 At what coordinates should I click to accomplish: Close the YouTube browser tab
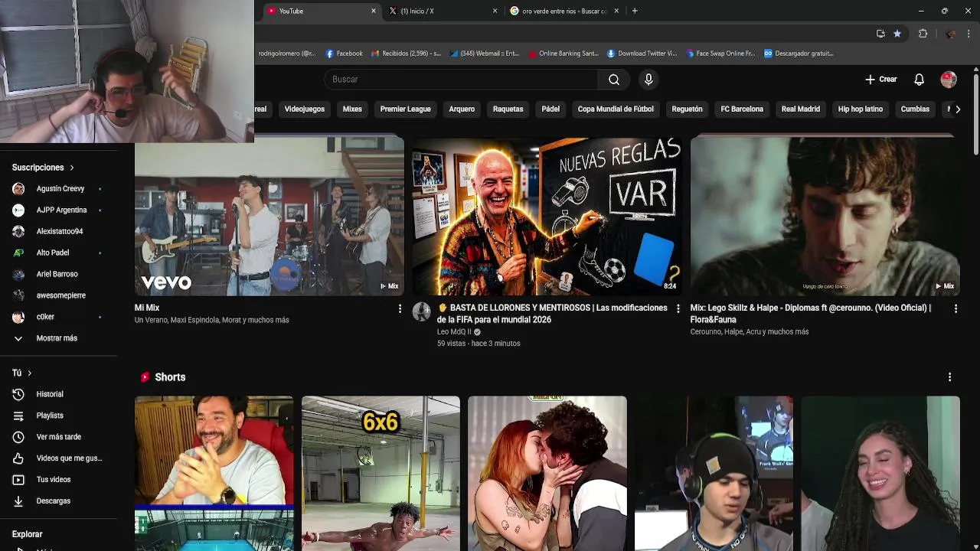(374, 11)
